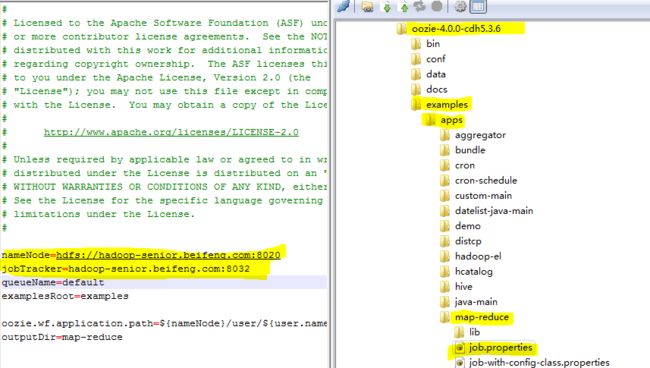
Task: Click the NppFTP connect icon
Action: pyautogui.click(x=344, y=6)
